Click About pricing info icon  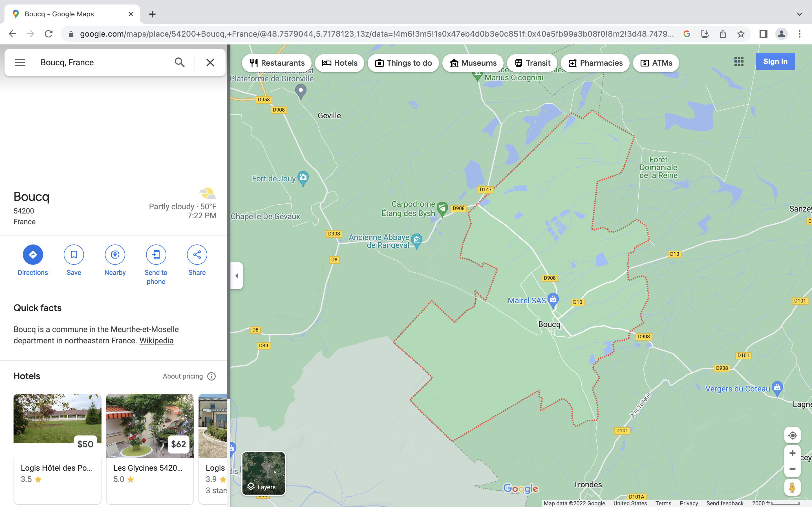click(211, 376)
